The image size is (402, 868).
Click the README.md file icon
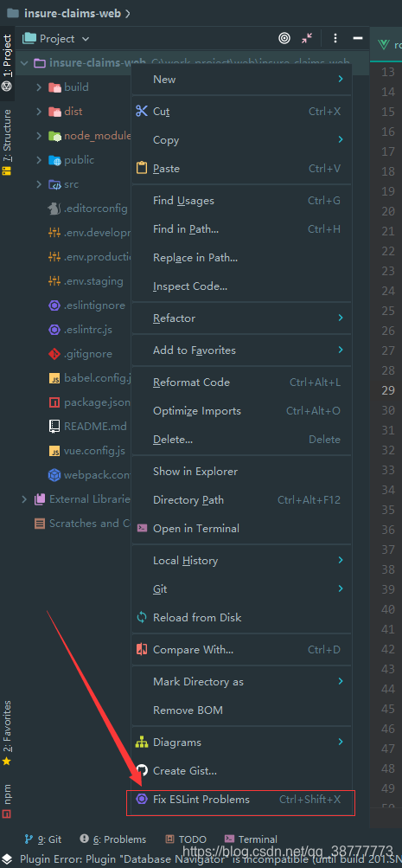click(x=54, y=427)
